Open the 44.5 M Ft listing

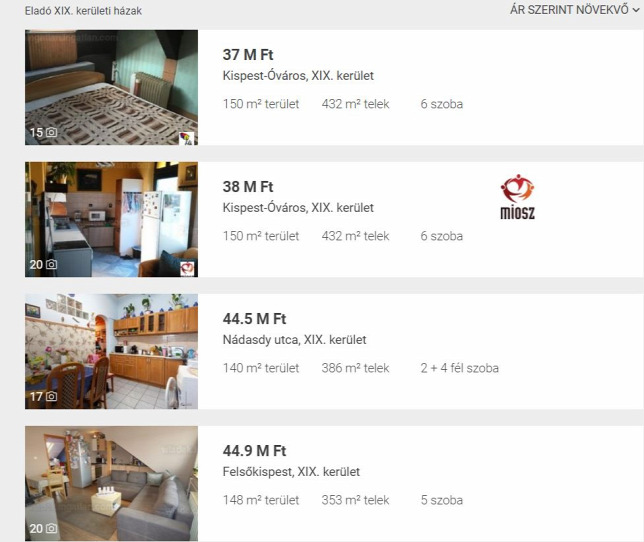(x=254, y=319)
